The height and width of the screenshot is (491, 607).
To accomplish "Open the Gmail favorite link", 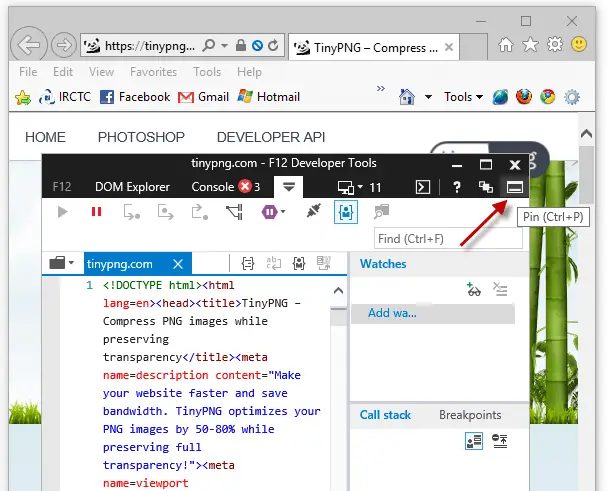I will point(203,97).
